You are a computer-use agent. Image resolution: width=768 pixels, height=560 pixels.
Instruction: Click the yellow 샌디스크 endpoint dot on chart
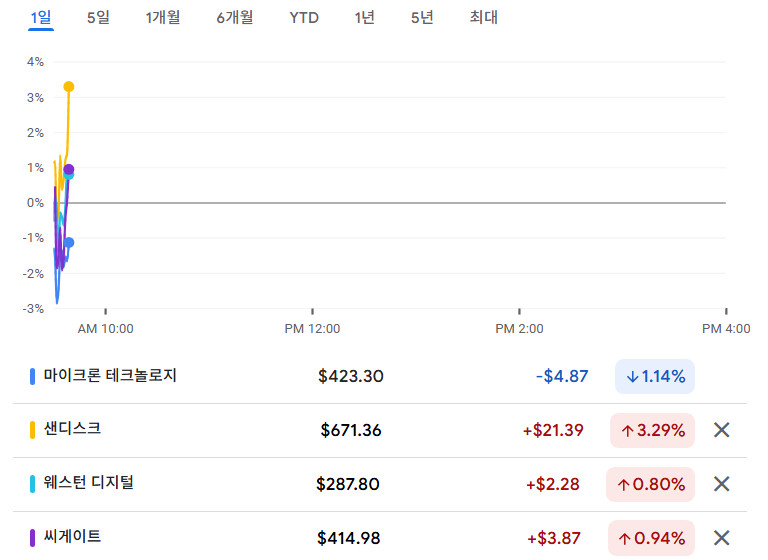click(68, 87)
